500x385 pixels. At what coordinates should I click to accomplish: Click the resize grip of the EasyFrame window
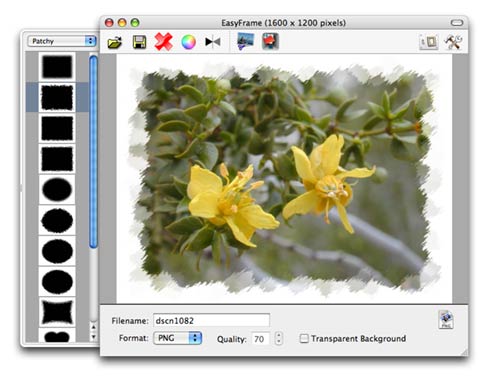[x=464, y=352]
